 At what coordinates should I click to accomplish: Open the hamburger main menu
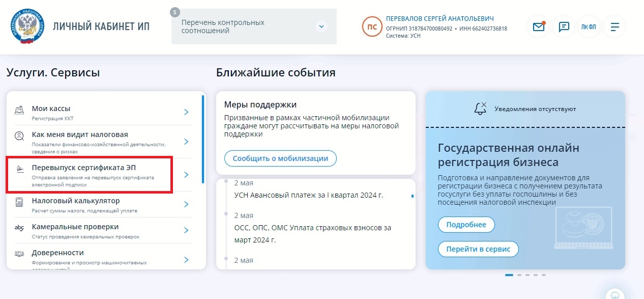[x=615, y=27]
